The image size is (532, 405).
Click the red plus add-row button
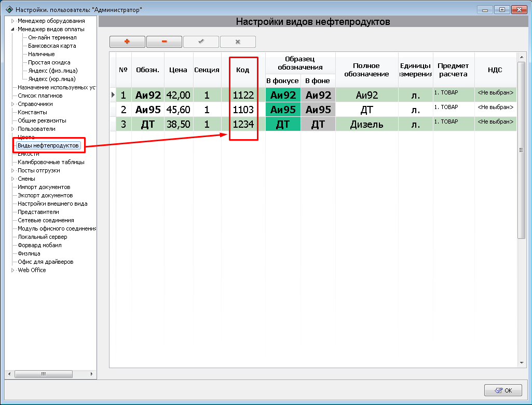tap(127, 42)
